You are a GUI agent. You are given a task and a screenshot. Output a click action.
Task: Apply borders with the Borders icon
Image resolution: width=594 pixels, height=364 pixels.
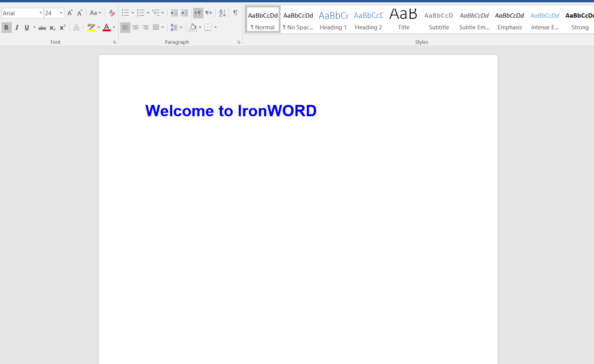tap(208, 27)
